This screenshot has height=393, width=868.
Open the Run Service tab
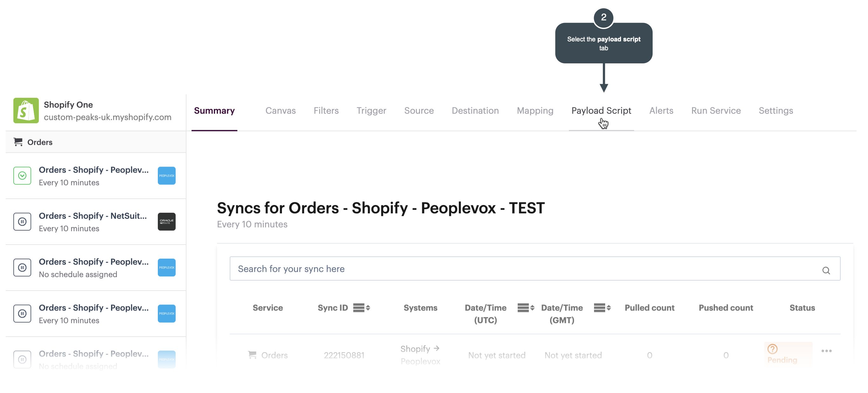click(716, 111)
